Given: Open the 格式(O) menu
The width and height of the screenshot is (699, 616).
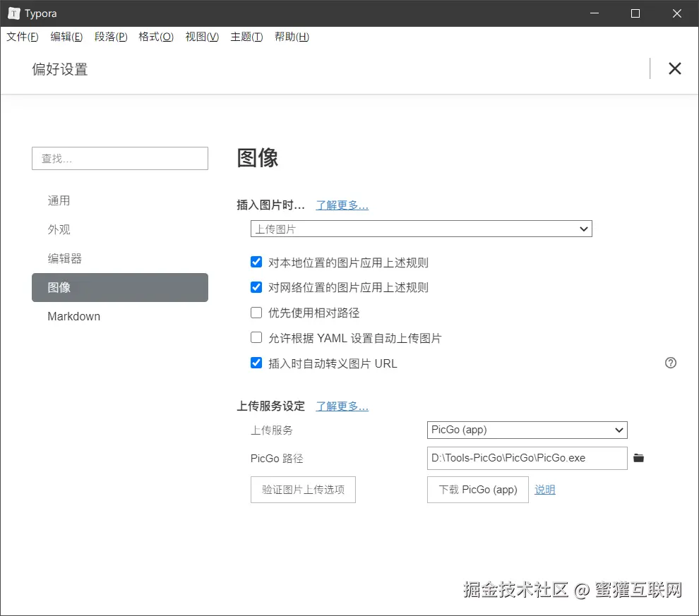Looking at the screenshot, I should tap(156, 37).
